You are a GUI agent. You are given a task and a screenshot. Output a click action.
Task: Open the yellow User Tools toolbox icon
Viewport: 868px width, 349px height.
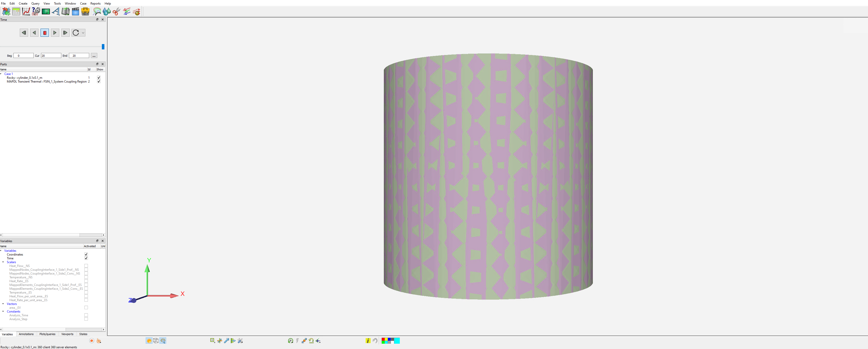point(85,11)
